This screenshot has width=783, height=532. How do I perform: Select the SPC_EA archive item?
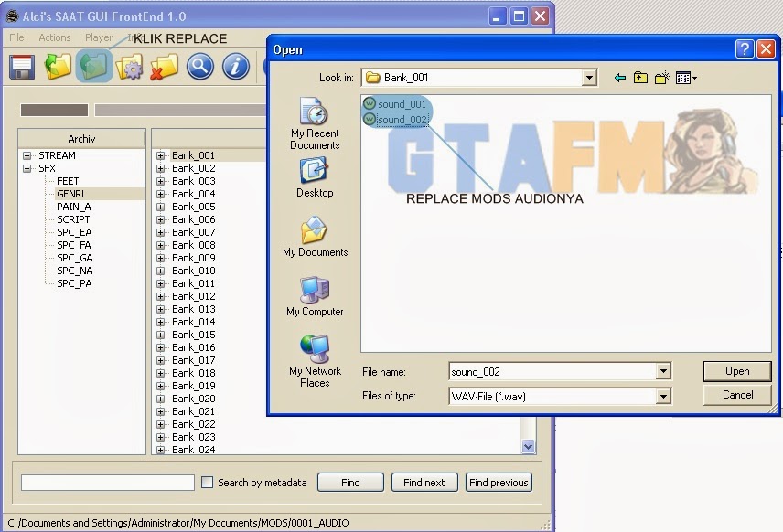click(74, 232)
